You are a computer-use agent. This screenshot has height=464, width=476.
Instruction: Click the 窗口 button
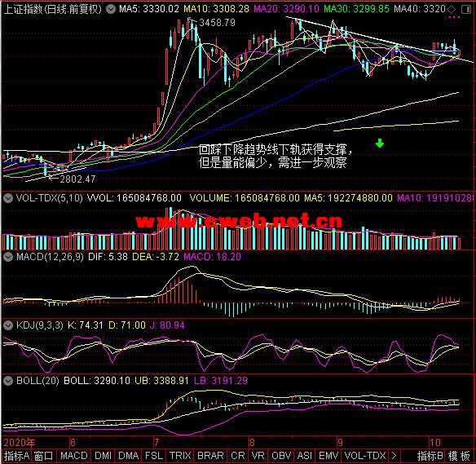point(43,456)
